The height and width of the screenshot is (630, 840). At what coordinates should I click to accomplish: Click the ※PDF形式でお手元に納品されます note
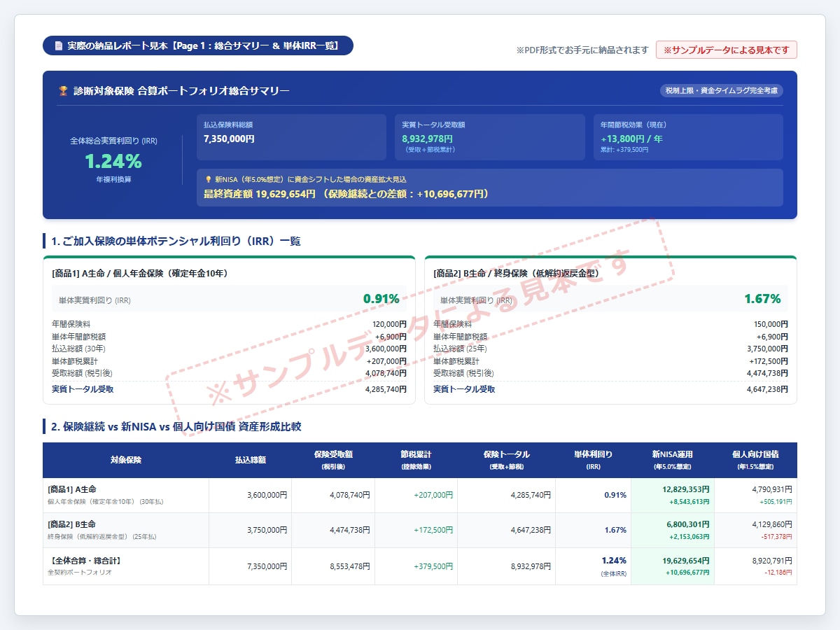582,50
